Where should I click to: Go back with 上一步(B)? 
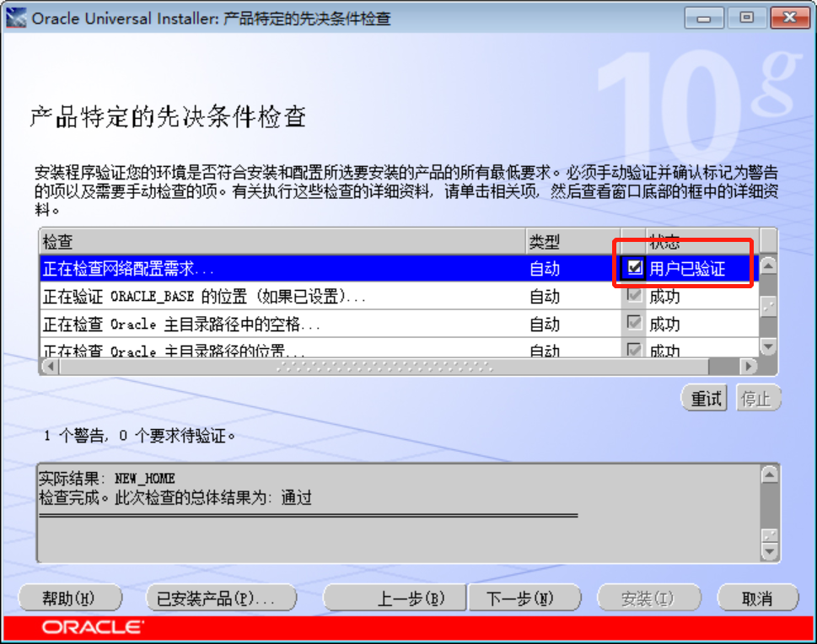click(395, 598)
